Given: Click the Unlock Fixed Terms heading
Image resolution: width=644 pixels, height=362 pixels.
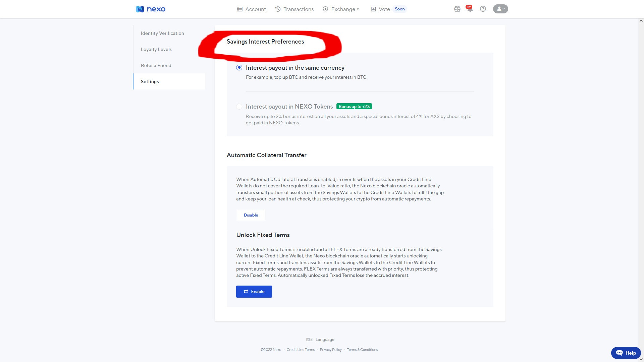Looking at the screenshot, I should [263, 235].
